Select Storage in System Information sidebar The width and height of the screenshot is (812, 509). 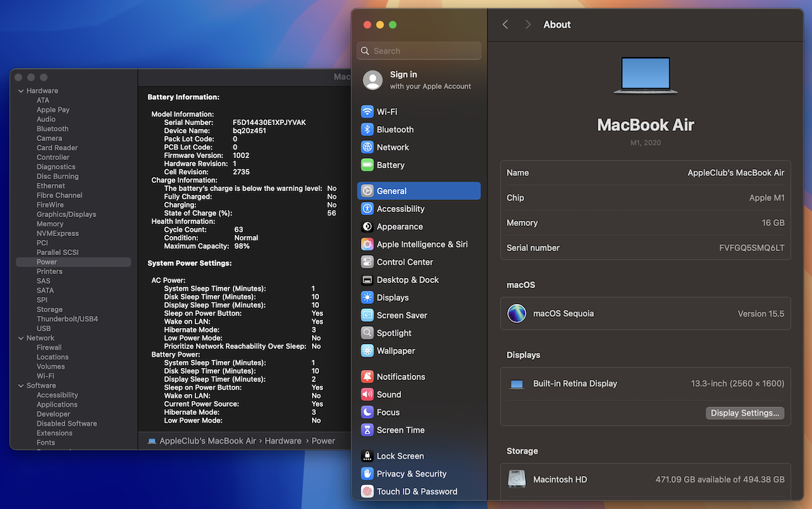(49, 310)
